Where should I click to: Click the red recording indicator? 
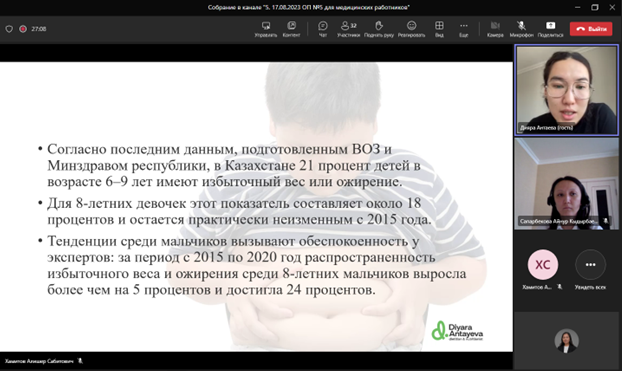click(x=23, y=29)
